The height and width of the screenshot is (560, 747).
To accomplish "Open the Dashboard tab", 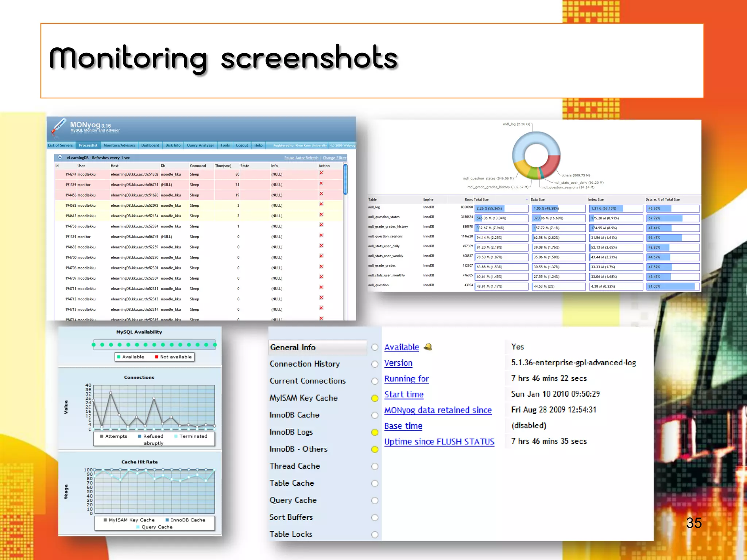I will [x=150, y=145].
